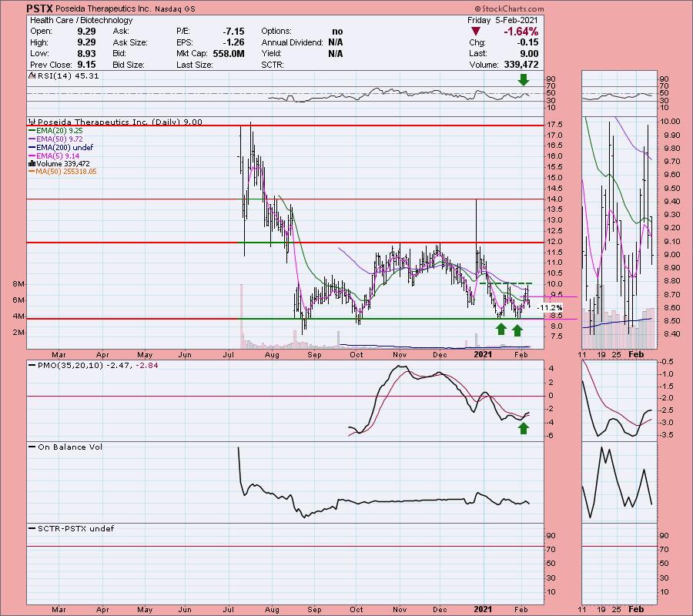Click the 2M volume axis label

tap(18, 333)
